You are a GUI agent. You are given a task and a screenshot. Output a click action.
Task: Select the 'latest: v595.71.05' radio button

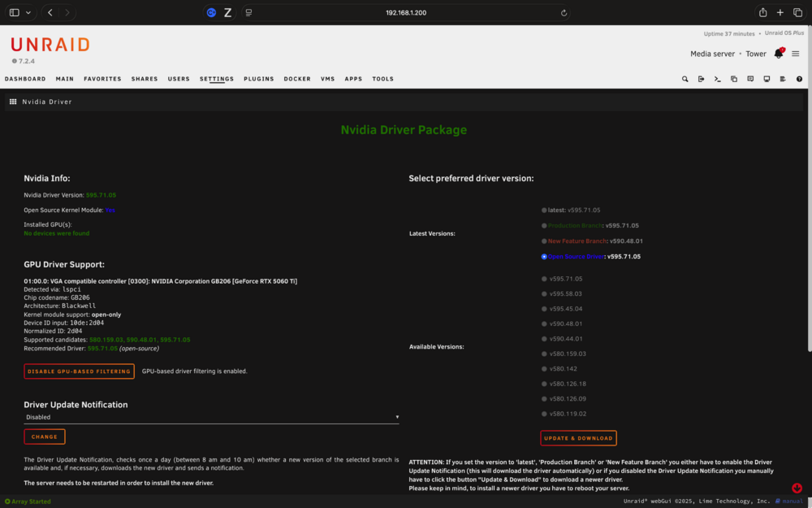pos(544,210)
